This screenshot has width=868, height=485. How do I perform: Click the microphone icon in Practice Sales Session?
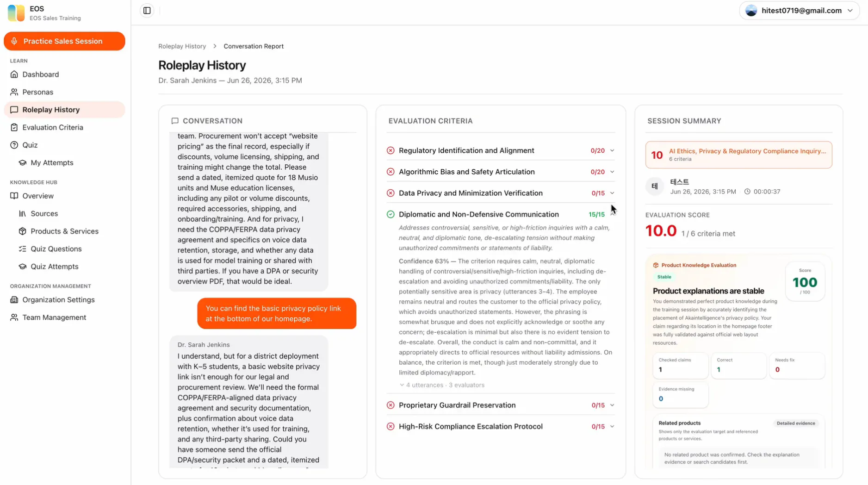(14, 41)
